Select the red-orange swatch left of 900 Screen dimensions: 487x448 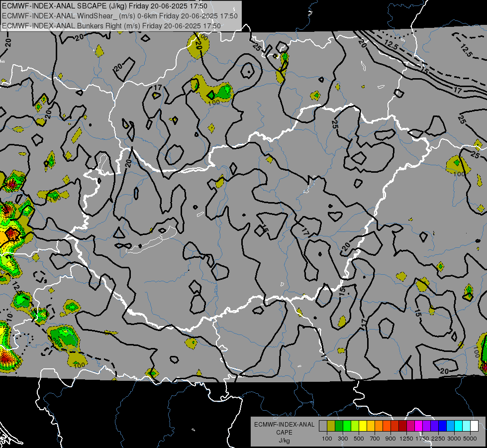click(x=387, y=426)
